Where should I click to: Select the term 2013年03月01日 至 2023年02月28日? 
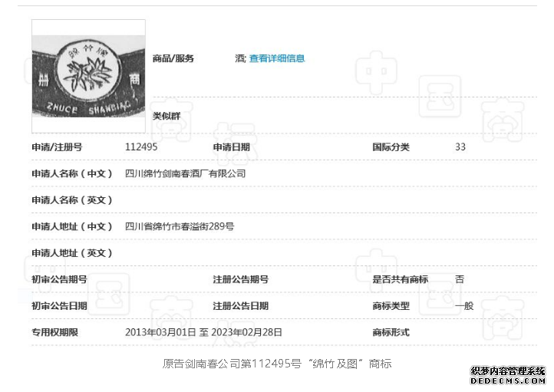point(203,332)
